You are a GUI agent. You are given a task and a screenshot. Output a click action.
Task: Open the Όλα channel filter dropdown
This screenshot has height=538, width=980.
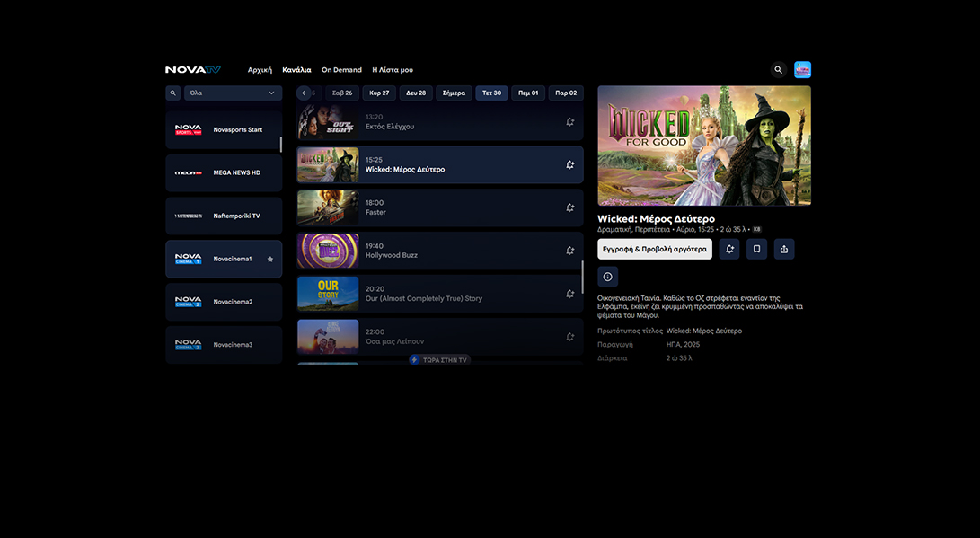234,93
